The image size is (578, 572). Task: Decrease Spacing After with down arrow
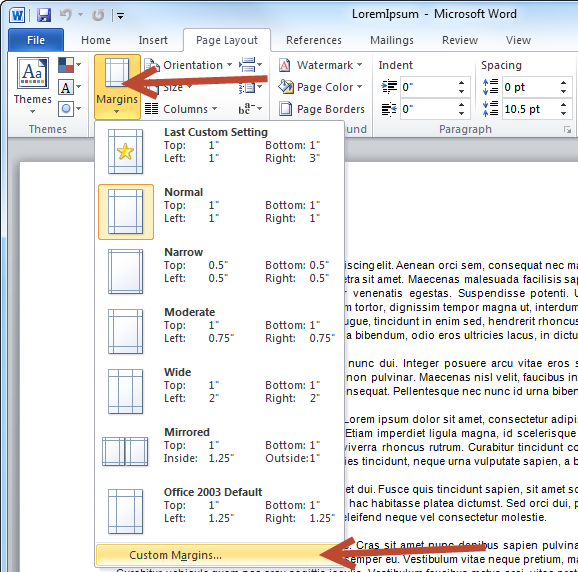pyautogui.click(x=563, y=114)
